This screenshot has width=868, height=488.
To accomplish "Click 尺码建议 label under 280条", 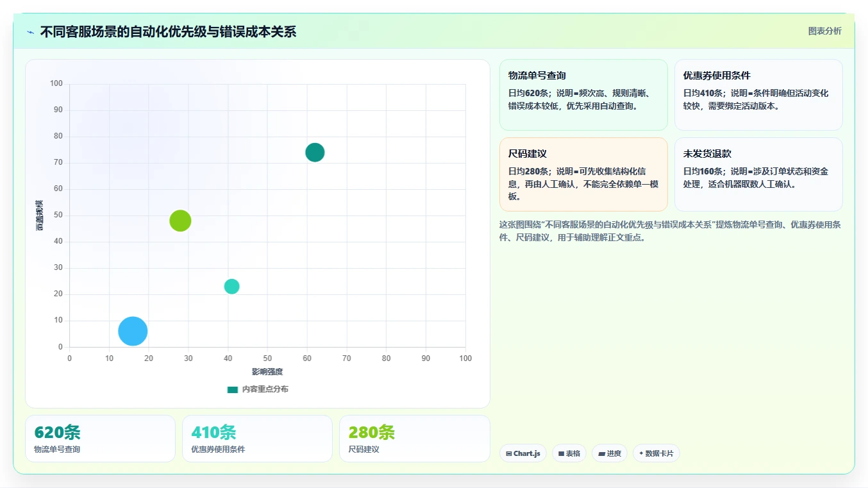I will 363,450.
